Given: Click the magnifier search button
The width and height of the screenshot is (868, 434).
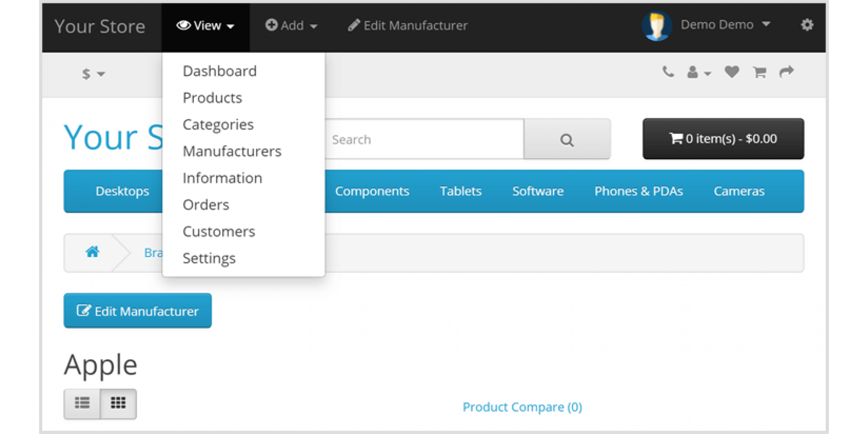Looking at the screenshot, I should tap(567, 139).
